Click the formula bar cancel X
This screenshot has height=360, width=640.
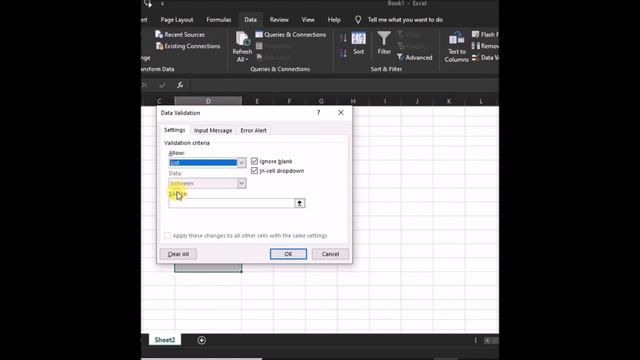tap(144, 85)
